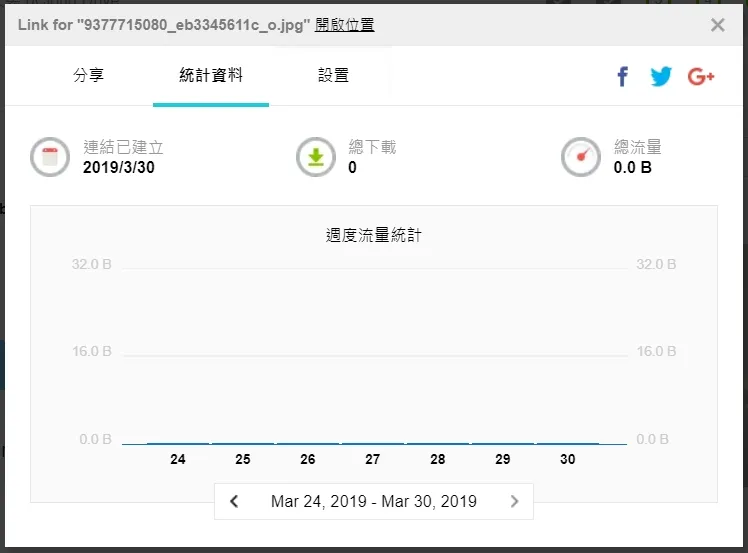The height and width of the screenshot is (553, 748).
Task: Go to next week in chart
Action: pos(514,501)
